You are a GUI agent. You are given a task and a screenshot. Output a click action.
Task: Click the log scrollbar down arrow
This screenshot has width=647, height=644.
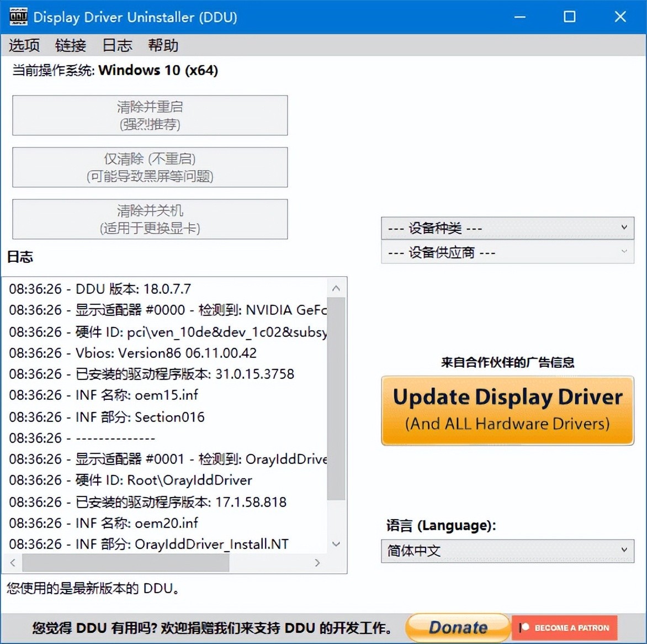(x=336, y=544)
